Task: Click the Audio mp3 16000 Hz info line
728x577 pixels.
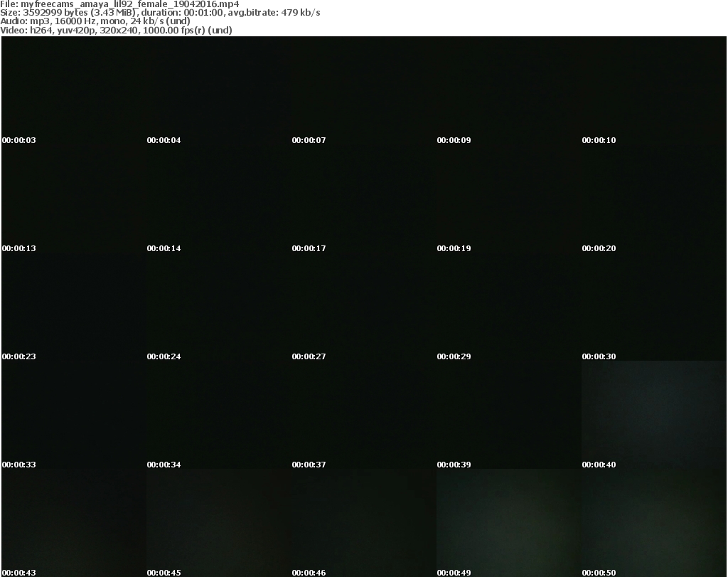Action: 95,21
